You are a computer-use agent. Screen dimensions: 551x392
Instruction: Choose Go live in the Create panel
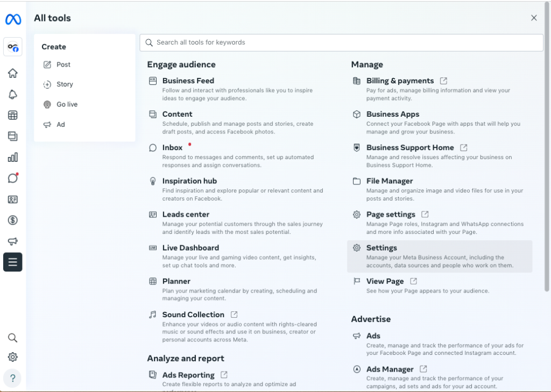67,104
